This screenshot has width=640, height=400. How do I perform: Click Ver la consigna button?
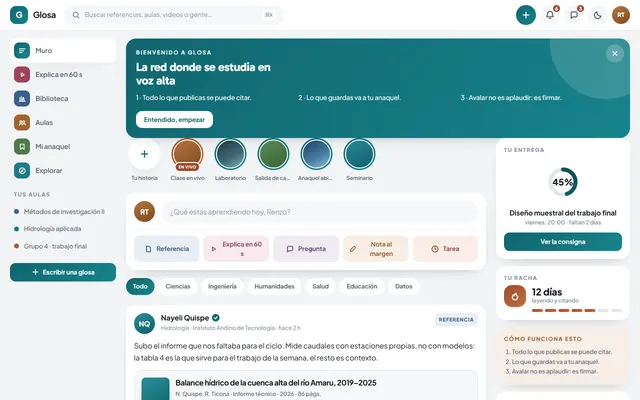point(563,242)
